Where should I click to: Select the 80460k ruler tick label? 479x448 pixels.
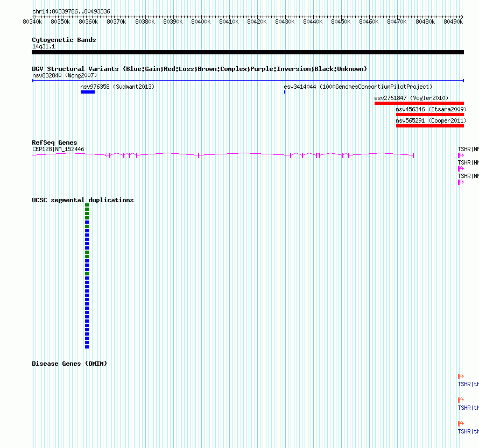[369, 22]
